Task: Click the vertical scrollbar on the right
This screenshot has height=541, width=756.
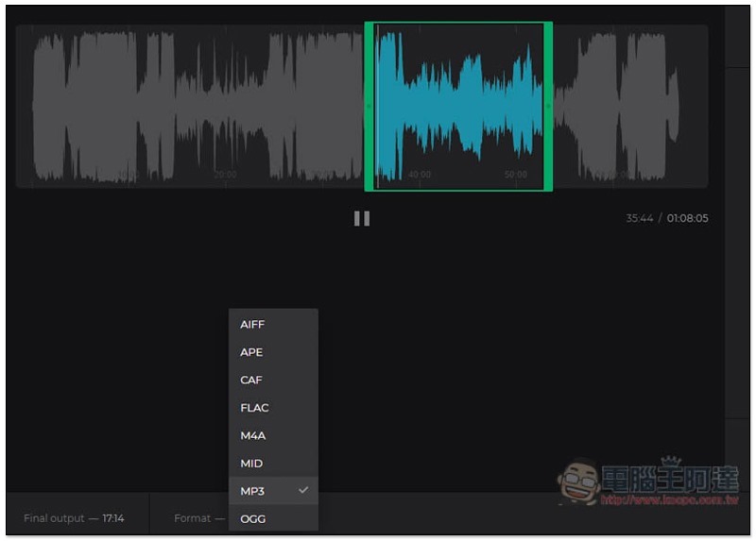Action: [x=737, y=236]
